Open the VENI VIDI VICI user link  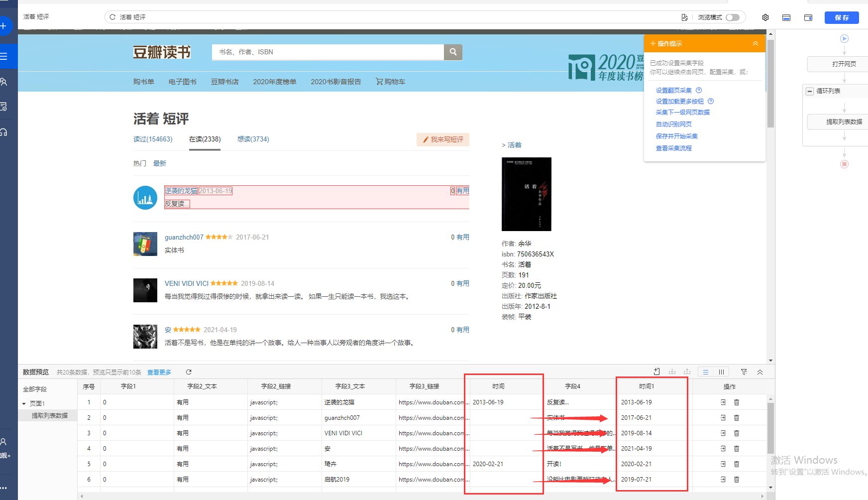(x=187, y=283)
